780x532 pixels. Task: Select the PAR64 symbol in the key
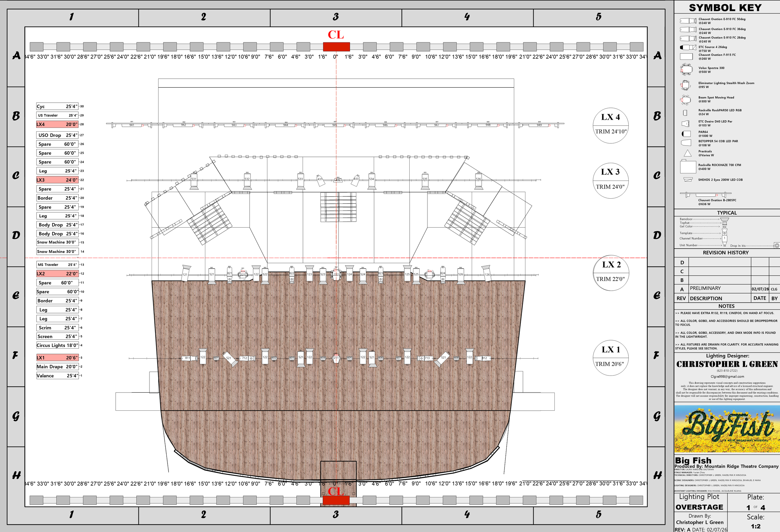pos(686,134)
